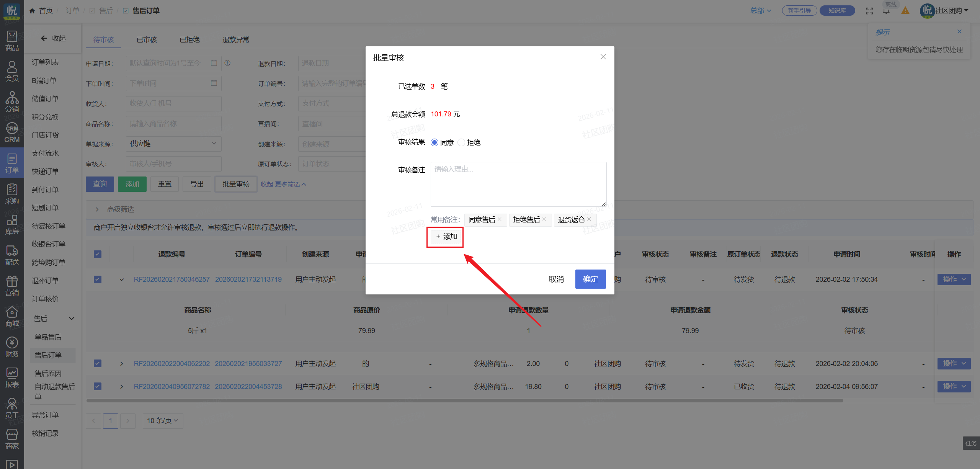980x469 pixels.
Task: Click the 添加 common remark button
Action: click(446, 237)
